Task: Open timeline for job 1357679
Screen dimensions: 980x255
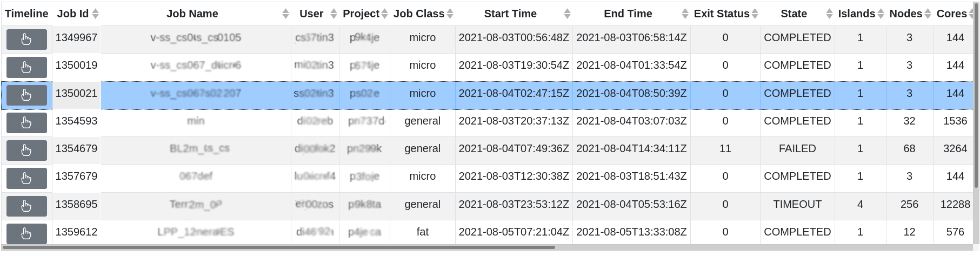Action: 26,179
